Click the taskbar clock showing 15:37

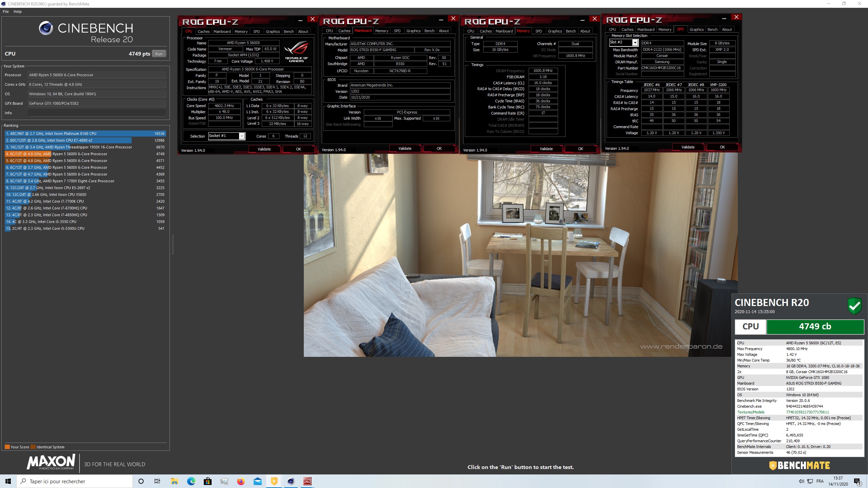(838, 481)
